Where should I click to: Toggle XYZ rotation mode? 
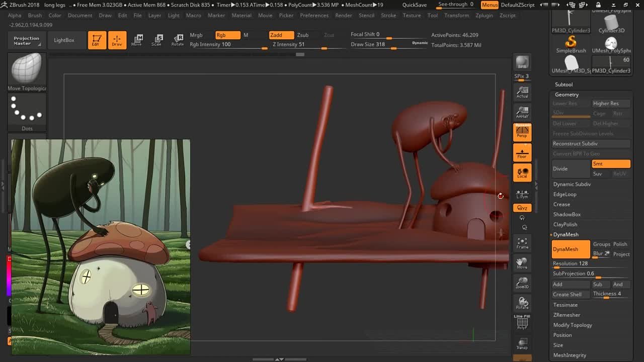click(522, 208)
